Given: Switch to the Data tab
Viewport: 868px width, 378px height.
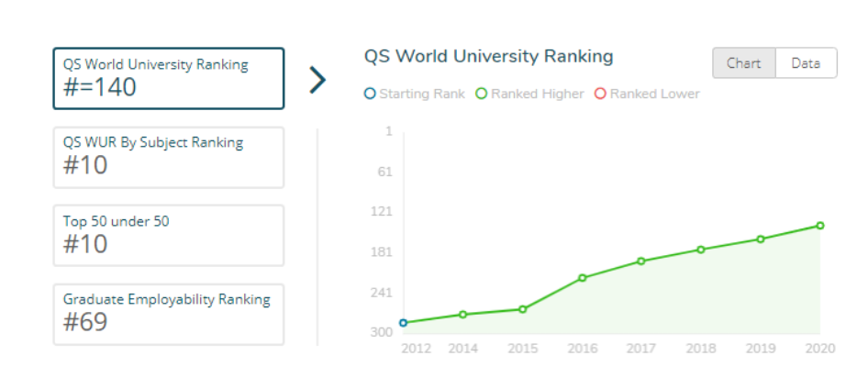Looking at the screenshot, I should pyautogui.click(x=806, y=63).
